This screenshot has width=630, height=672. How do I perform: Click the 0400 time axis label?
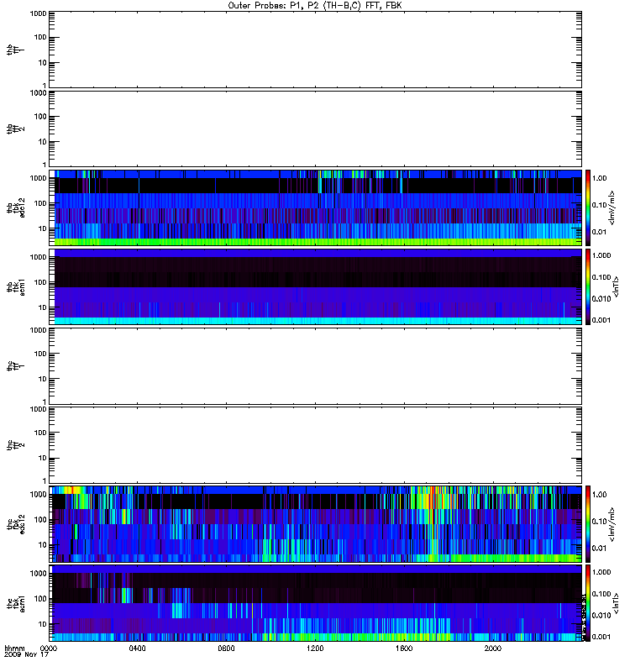click(x=137, y=648)
